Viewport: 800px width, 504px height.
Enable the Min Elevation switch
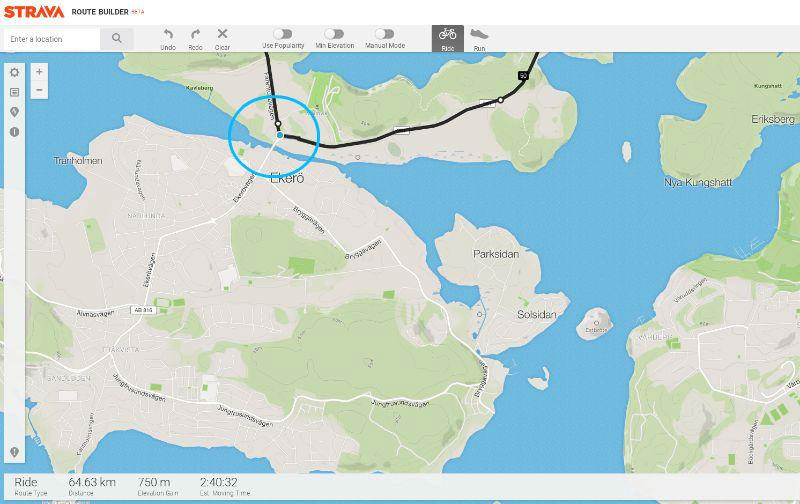click(x=333, y=34)
